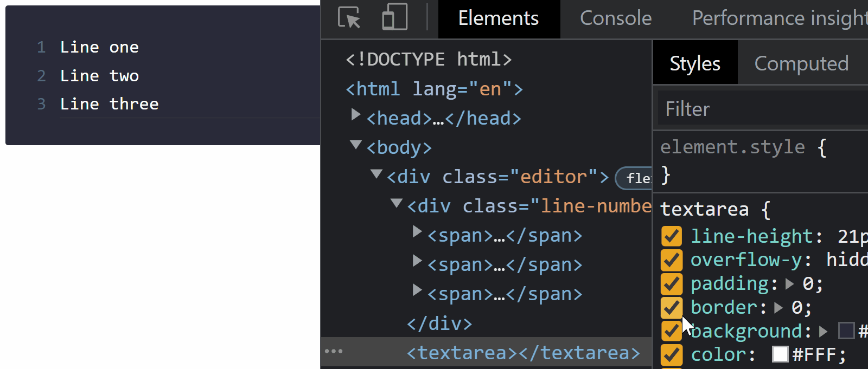The width and height of the screenshot is (868, 369).
Task: Focus the Styles Filter input field
Action: (759, 109)
